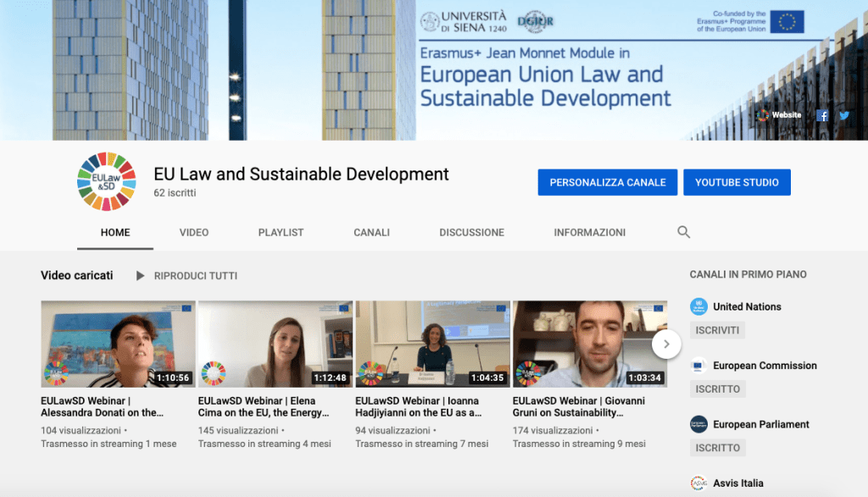Show next videos with the right arrow

click(x=666, y=343)
